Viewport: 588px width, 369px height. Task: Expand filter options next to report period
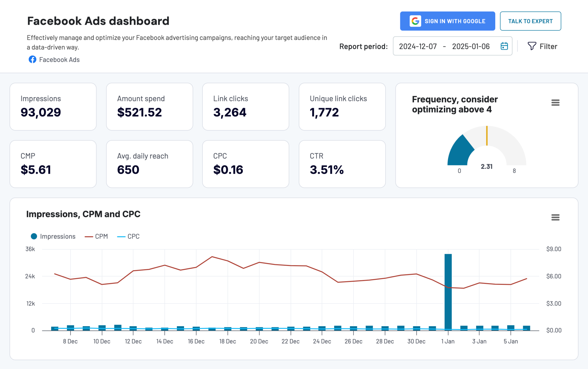542,46
